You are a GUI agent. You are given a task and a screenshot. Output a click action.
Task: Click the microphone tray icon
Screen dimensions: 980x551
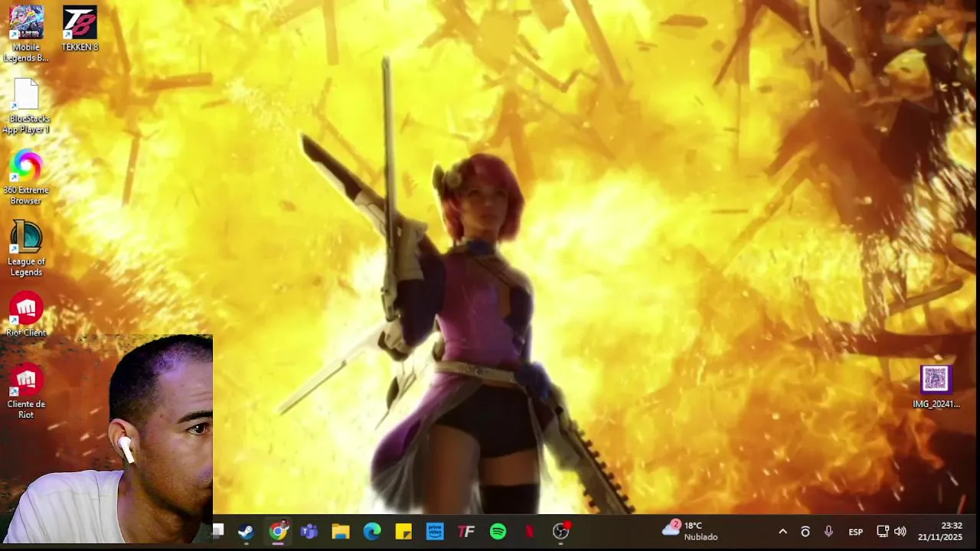(x=828, y=532)
